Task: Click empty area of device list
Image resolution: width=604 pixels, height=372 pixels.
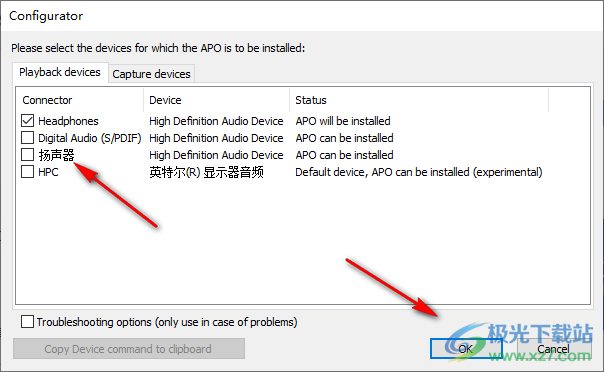Action: coord(303,246)
